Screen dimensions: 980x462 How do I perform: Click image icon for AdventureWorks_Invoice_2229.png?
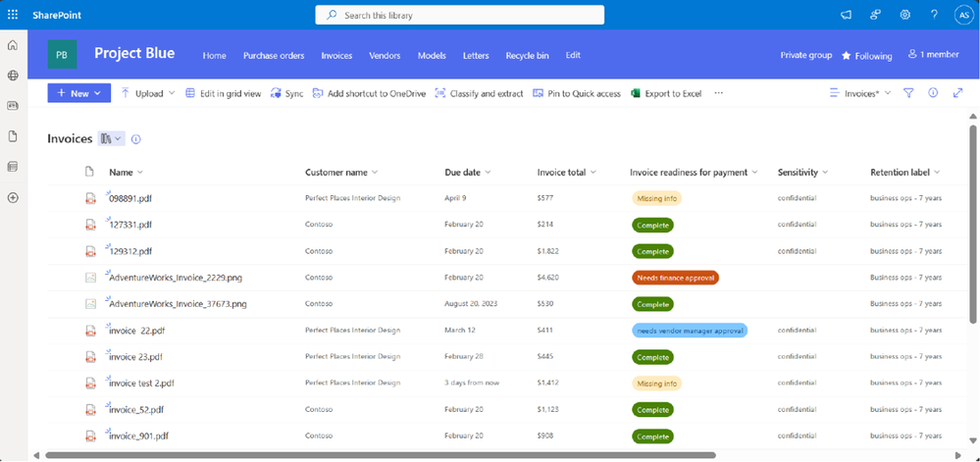tap(90, 278)
